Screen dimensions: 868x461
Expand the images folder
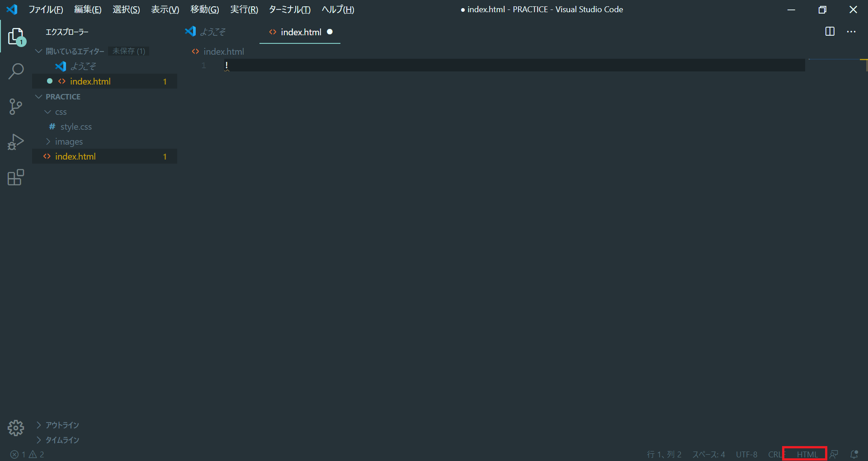pos(69,141)
